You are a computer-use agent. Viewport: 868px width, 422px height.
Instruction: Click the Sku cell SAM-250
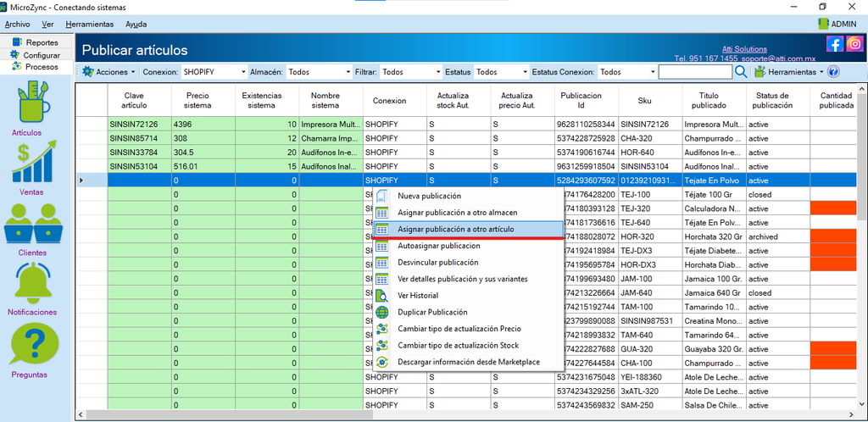[650, 405]
